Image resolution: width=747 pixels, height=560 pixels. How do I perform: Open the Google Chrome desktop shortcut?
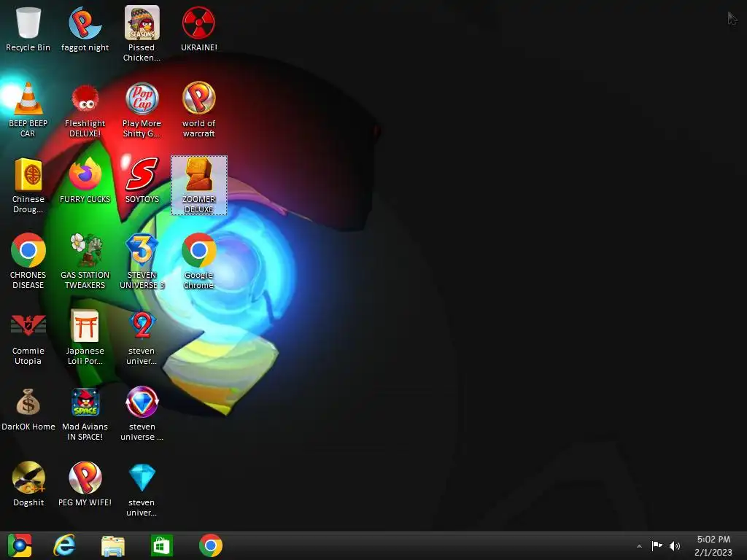(x=198, y=261)
